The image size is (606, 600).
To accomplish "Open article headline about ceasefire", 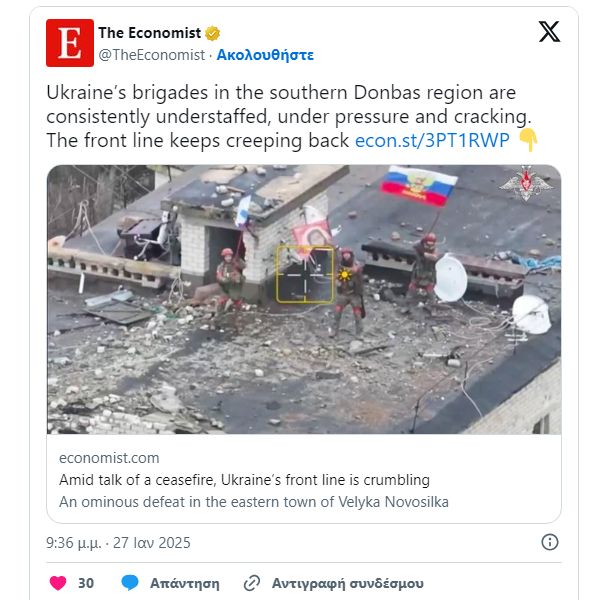I will [244, 480].
